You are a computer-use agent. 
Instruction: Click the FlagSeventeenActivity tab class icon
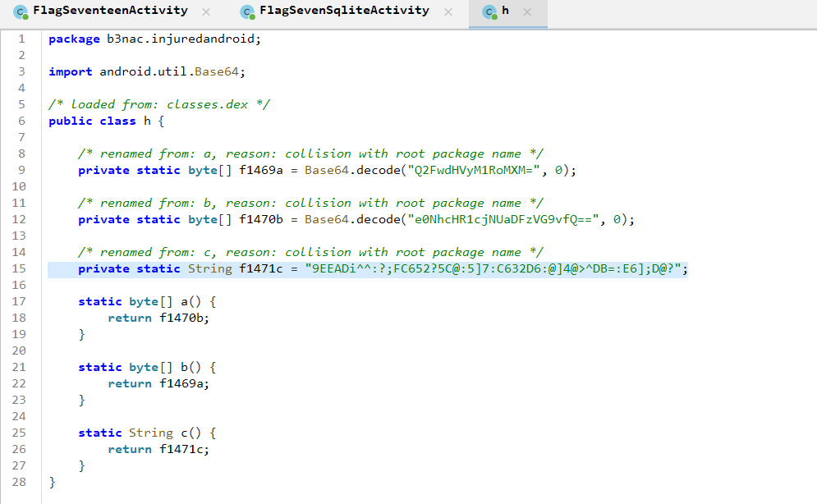tap(20, 11)
